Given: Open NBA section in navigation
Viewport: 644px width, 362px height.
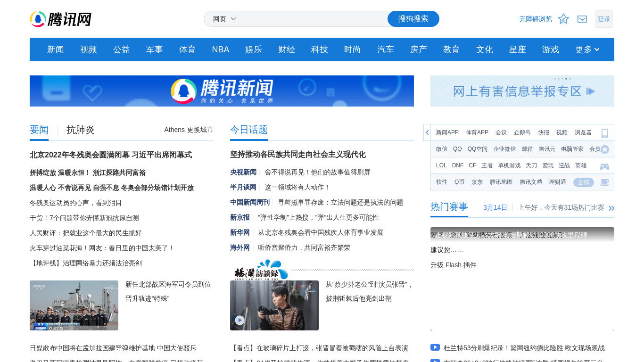Looking at the screenshot, I should click(x=221, y=49).
